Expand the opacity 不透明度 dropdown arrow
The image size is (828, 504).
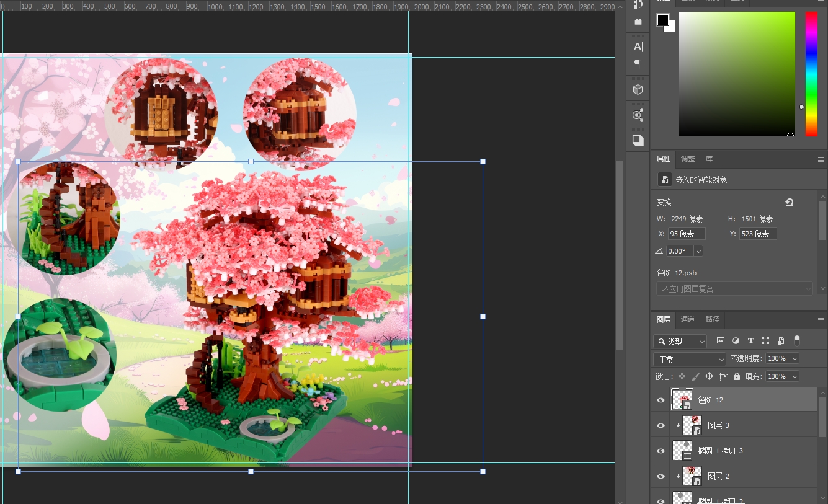pos(795,359)
